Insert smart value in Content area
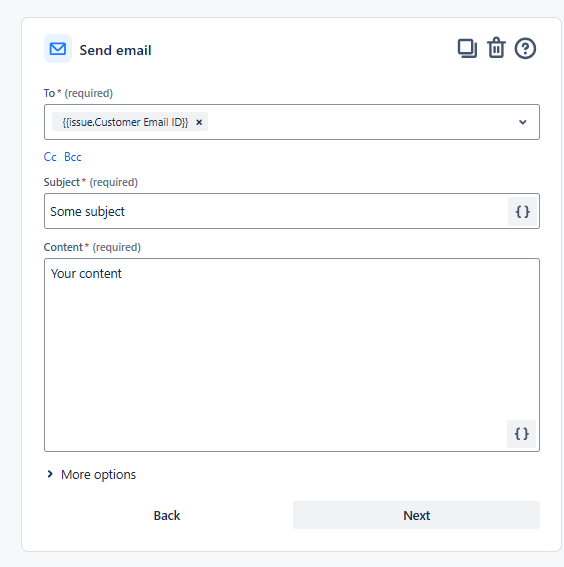Viewport: 564px width, 567px height. (x=522, y=434)
